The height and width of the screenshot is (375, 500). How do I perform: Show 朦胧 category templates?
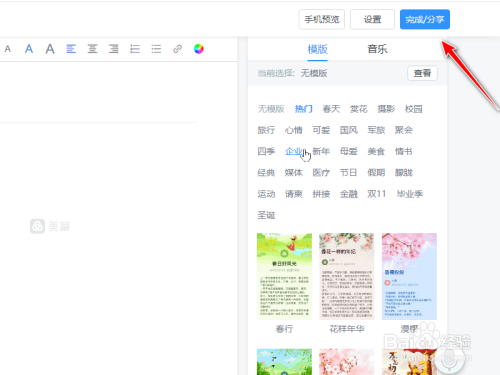[x=404, y=173]
